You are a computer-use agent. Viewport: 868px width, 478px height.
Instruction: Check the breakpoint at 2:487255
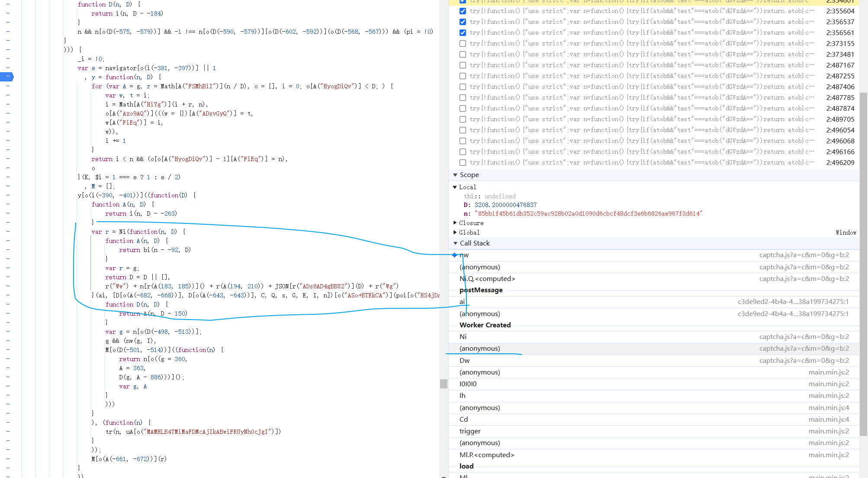point(463,76)
